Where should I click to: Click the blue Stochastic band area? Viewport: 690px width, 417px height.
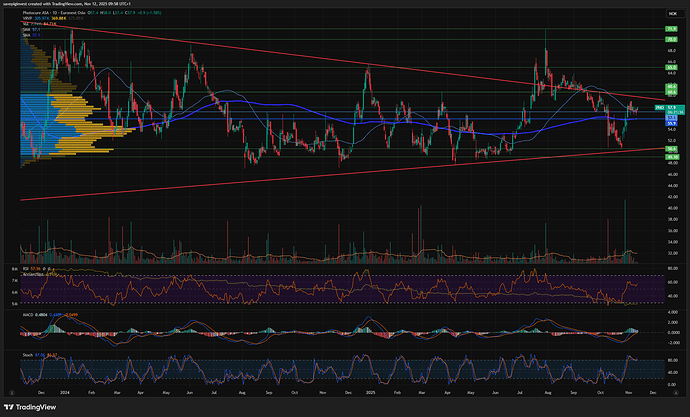click(x=300, y=367)
